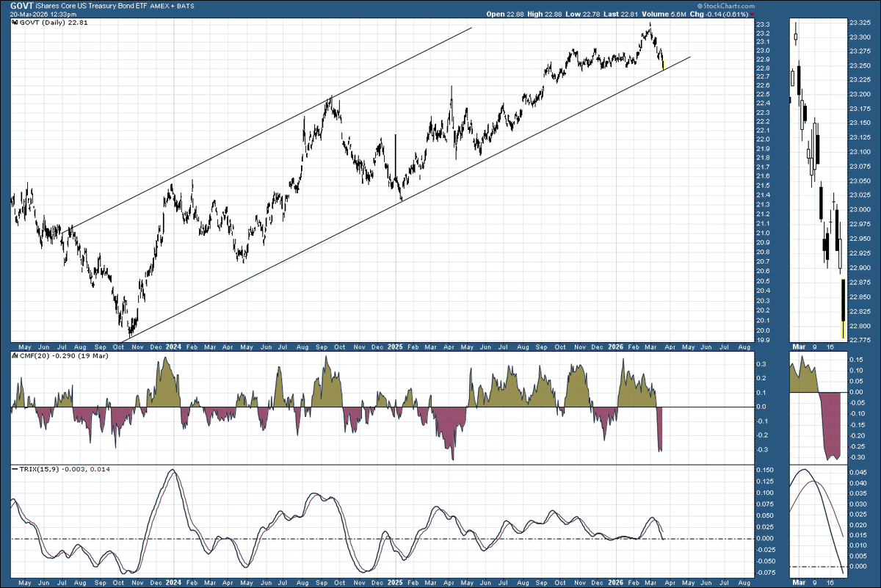The image size is (881, 588).
Task: Click the -0.3 label on the CMF axis
Action: 761,450
